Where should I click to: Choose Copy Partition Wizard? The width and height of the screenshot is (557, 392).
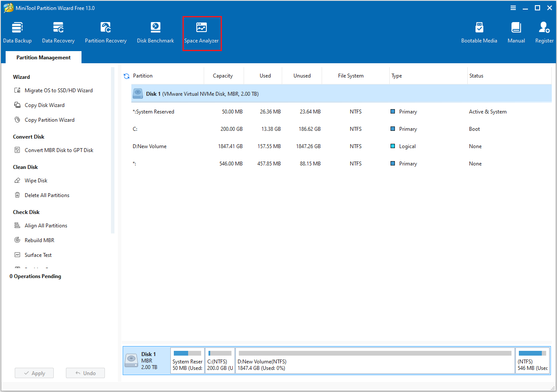(x=49, y=120)
